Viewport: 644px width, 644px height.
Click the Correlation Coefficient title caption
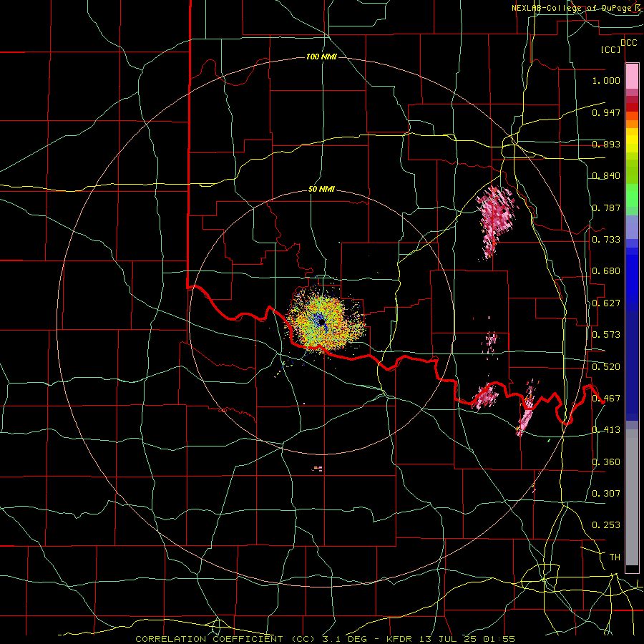(325, 639)
